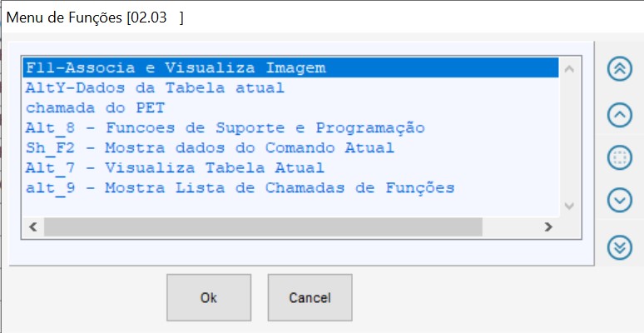This screenshot has width=644, height=333.
Task: Select "alt_9 - Mostra Lista de Chamadas" item
Action: 240,188
